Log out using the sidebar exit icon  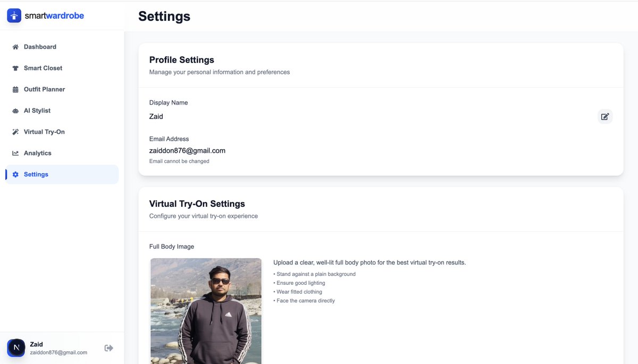click(109, 348)
